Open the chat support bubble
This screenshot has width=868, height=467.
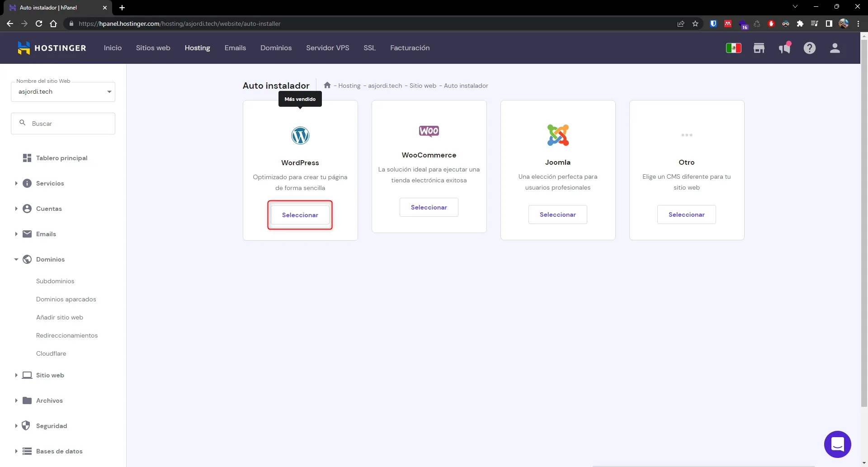pos(838,444)
